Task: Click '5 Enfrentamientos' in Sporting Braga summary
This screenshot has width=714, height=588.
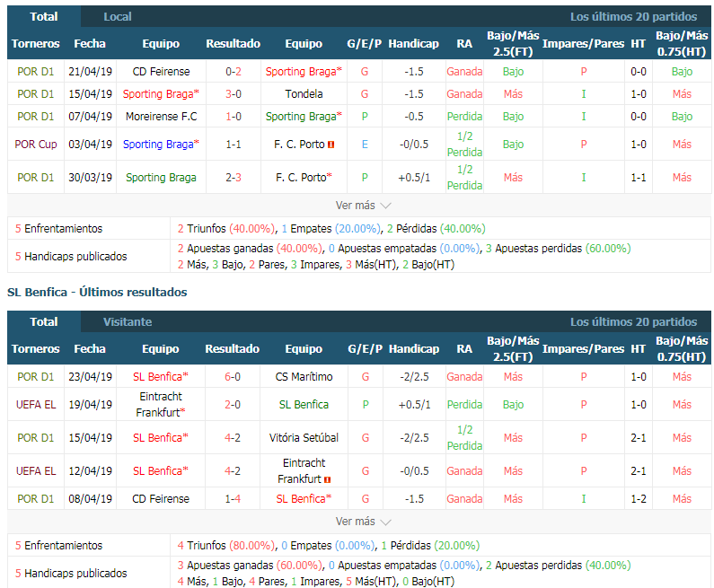Action: click(58, 228)
